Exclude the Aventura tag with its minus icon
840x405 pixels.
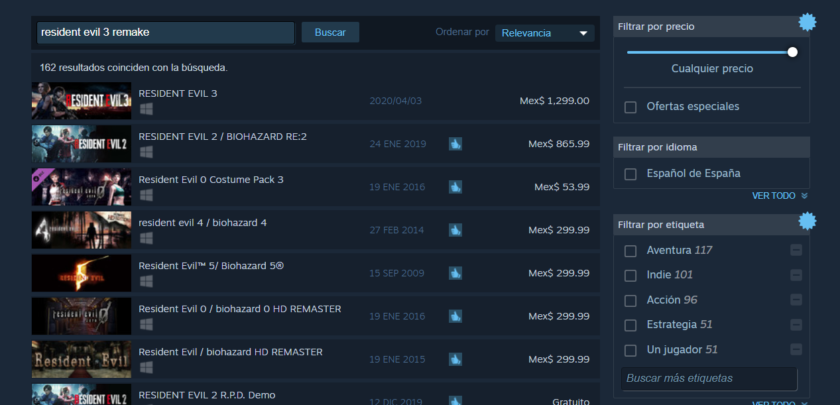point(796,250)
